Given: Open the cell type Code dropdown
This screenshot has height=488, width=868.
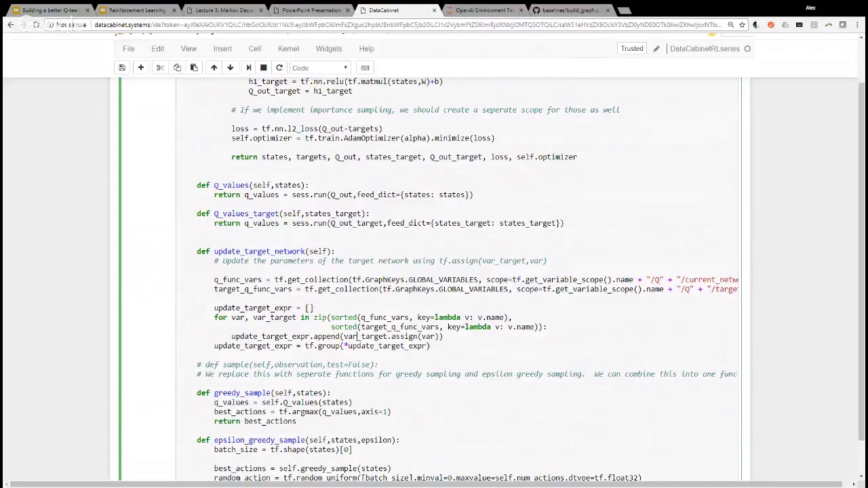Looking at the screenshot, I should (x=320, y=68).
